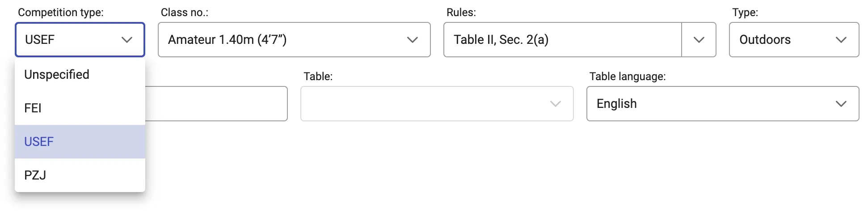
Task: Focus the partially hidden text field
Action: 216,104
